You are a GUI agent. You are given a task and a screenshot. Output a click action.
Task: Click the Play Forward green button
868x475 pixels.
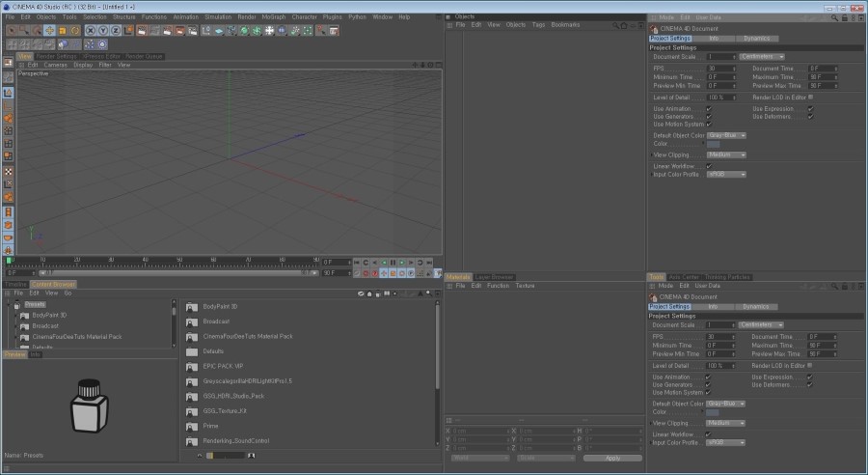tap(402, 263)
